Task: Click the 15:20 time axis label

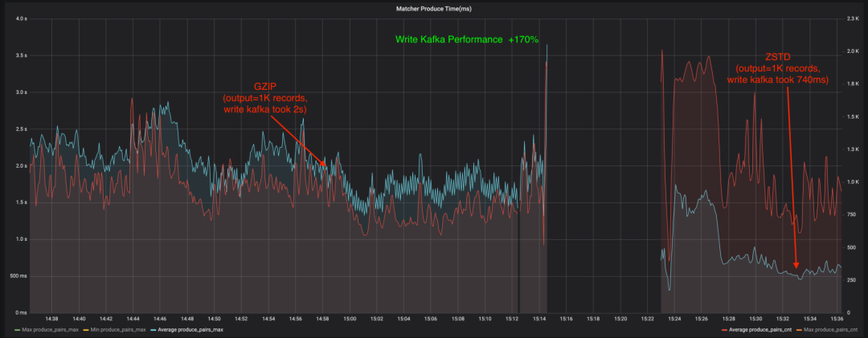Action: coord(620,320)
